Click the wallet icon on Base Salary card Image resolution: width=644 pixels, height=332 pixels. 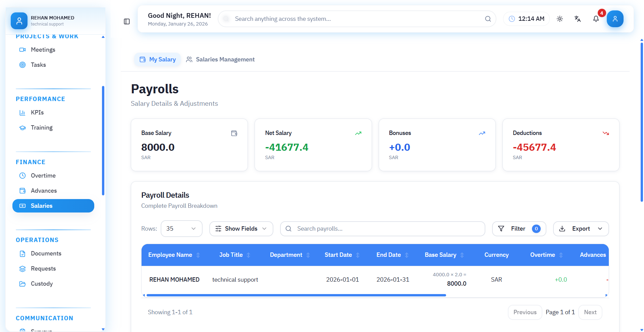point(234,133)
